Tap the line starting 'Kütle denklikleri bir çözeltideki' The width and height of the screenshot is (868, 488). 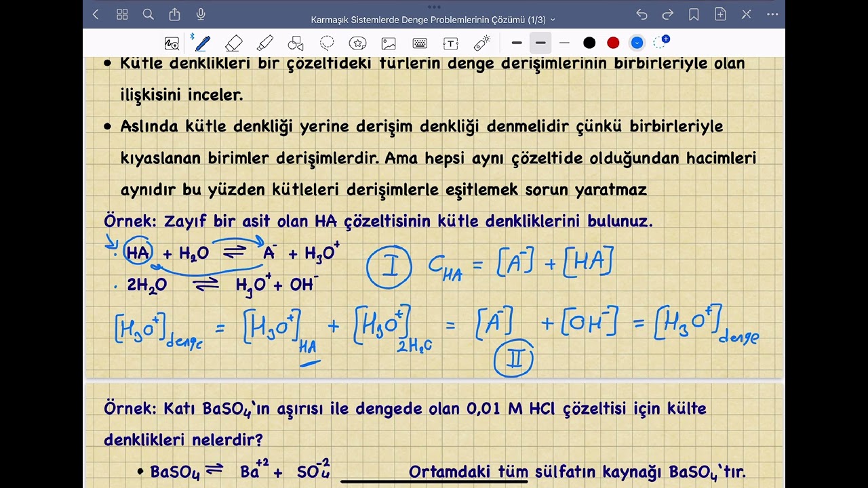click(x=432, y=64)
